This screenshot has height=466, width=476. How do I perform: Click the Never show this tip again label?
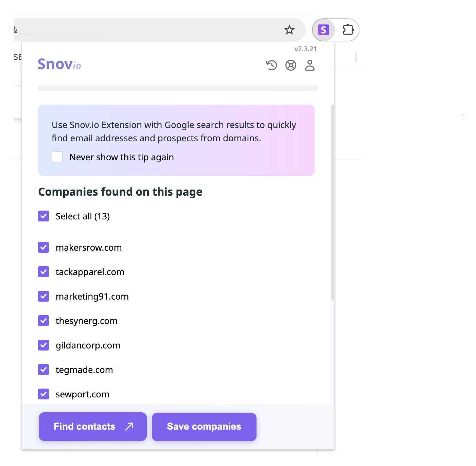(x=122, y=157)
